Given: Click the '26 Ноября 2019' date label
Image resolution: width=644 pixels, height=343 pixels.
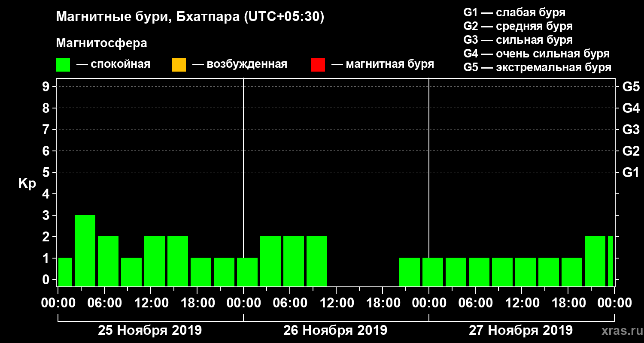Looking at the screenshot, I should tap(335, 331).
